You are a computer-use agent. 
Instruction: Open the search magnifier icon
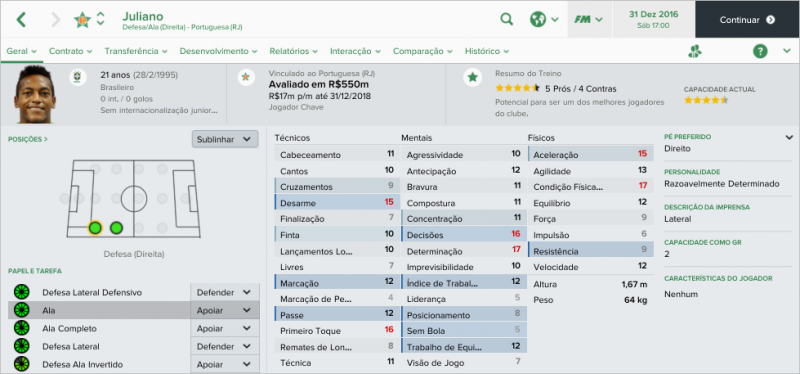[x=507, y=19]
